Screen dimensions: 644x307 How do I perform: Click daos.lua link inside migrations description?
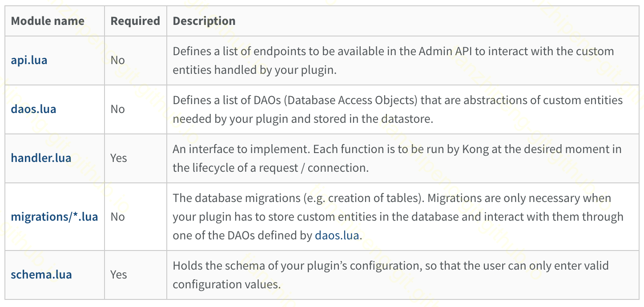point(337,235)
